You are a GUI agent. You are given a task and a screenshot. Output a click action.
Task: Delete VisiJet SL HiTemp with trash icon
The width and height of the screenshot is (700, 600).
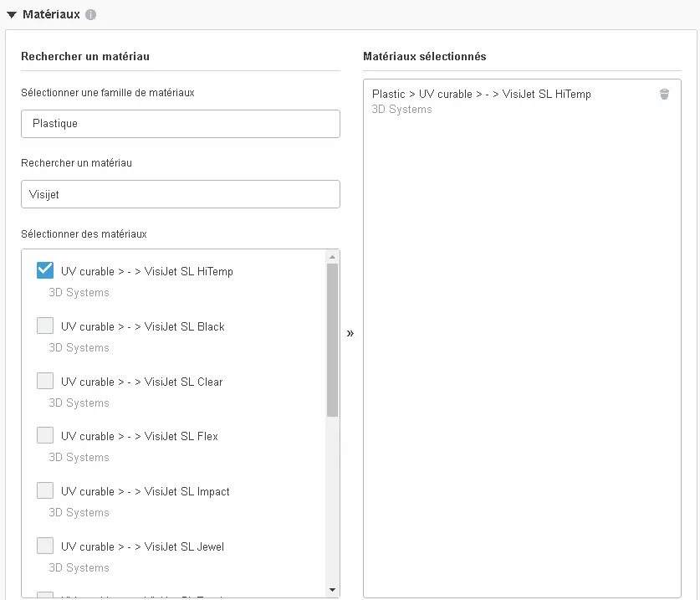664,95
